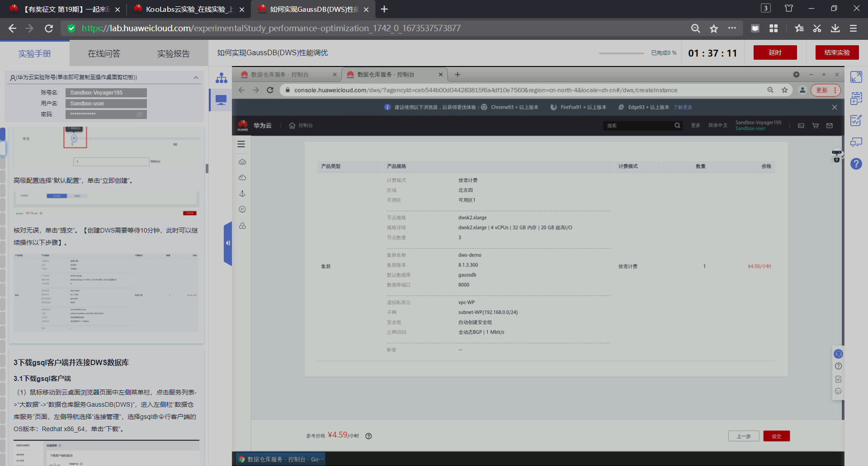Click the help question mark icon
This screenshot has height=466, width=868.
click(x=856, y=164)
